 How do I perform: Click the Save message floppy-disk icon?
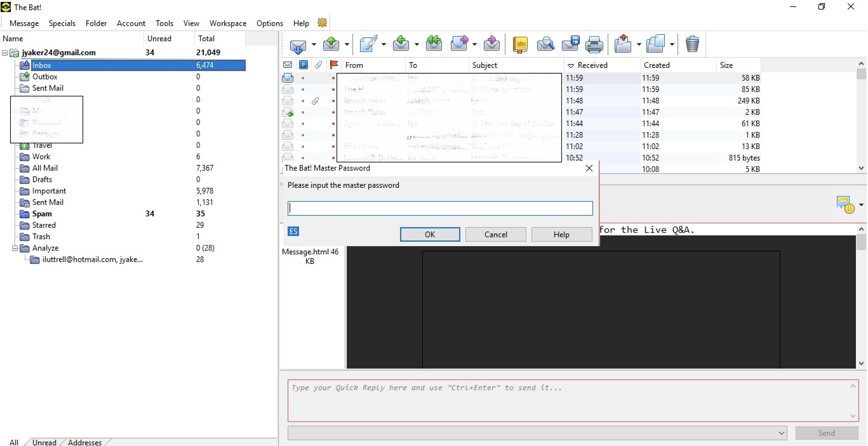[570, 44]
